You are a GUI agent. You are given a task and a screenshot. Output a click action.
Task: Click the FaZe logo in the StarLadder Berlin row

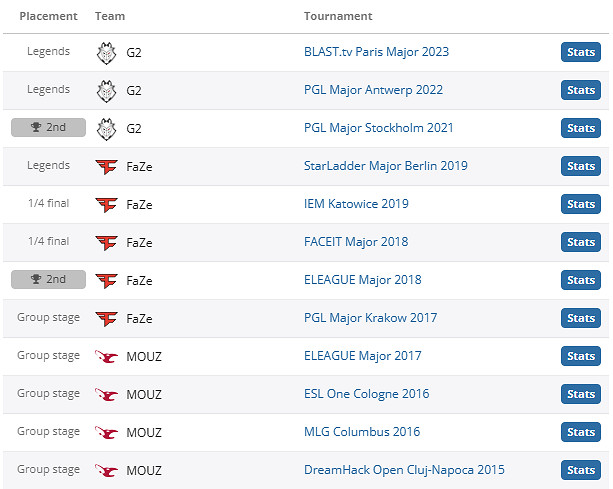[106, 166]
